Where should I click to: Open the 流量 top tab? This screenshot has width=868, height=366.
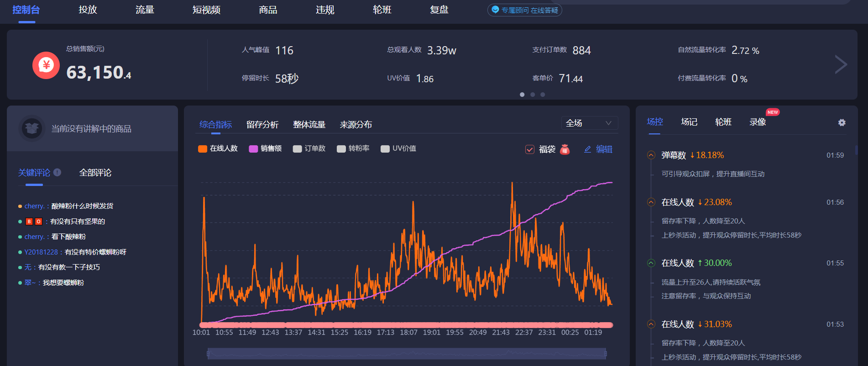pyautogui.click(x=145, y=10)
